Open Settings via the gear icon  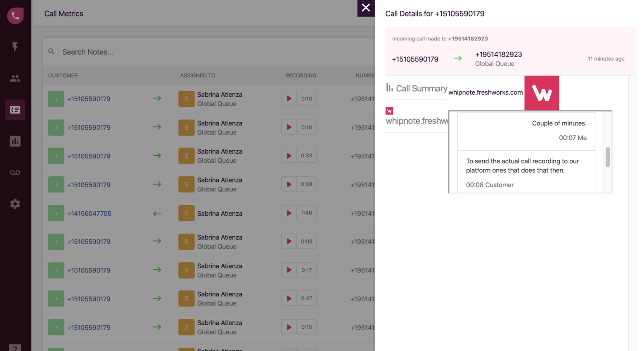(x=15, y=204)
